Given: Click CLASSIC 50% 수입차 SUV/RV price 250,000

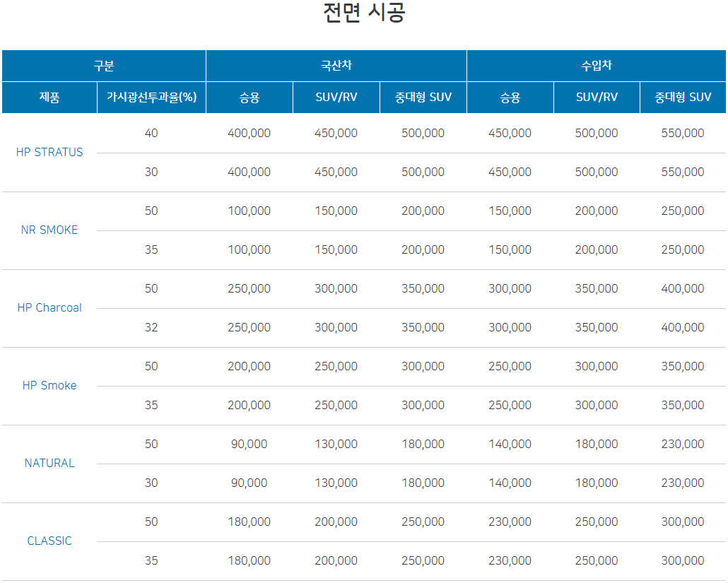Looking at the screenshot, I should [597, 522].
